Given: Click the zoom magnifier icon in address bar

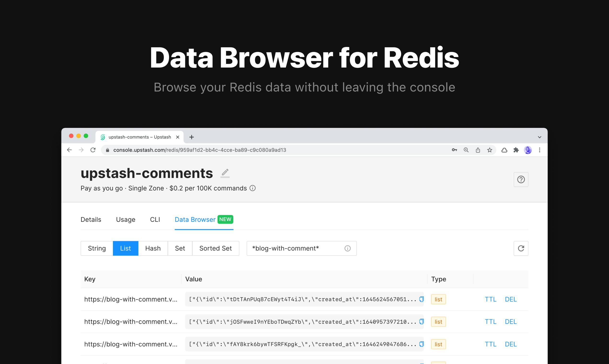Looking at the screenshot, I should click(x=466, y=150).
